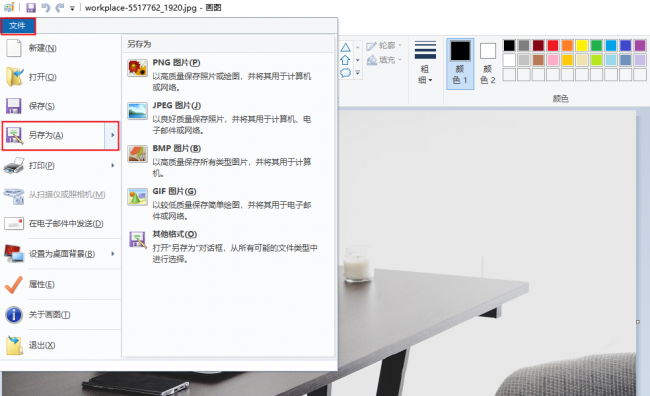The height and width of the screenshot is (396, 650).
Task: Save as BMP 图片(B)
Action: 229,160
